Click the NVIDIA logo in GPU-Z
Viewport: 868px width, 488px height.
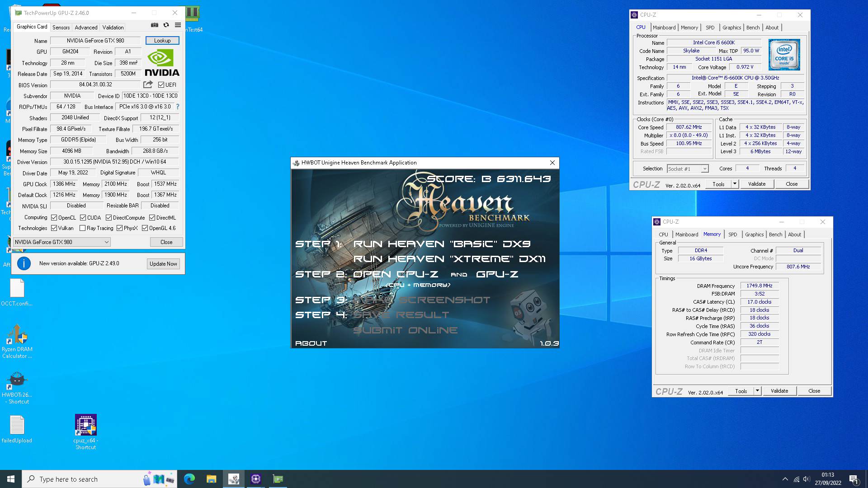pos(162,63)
